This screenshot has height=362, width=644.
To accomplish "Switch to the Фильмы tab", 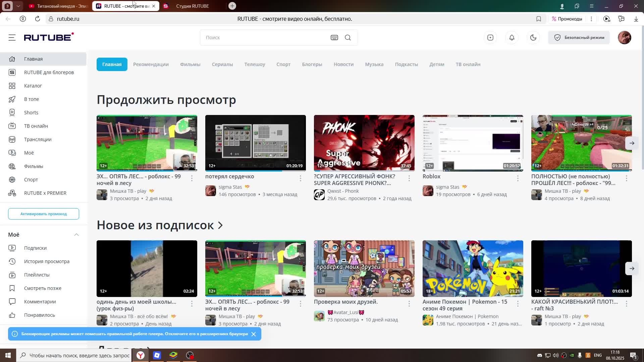I will [190, 64].
